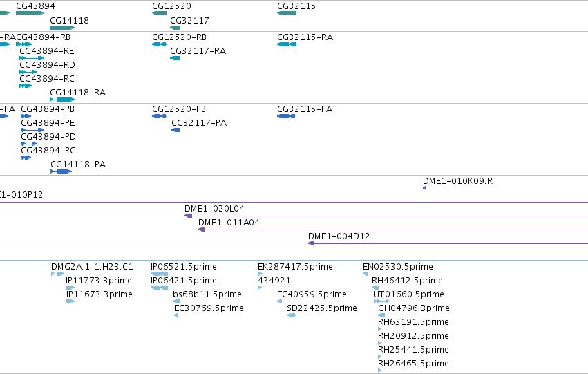Open transcript CG43894-RC

(x=47, y=78)
